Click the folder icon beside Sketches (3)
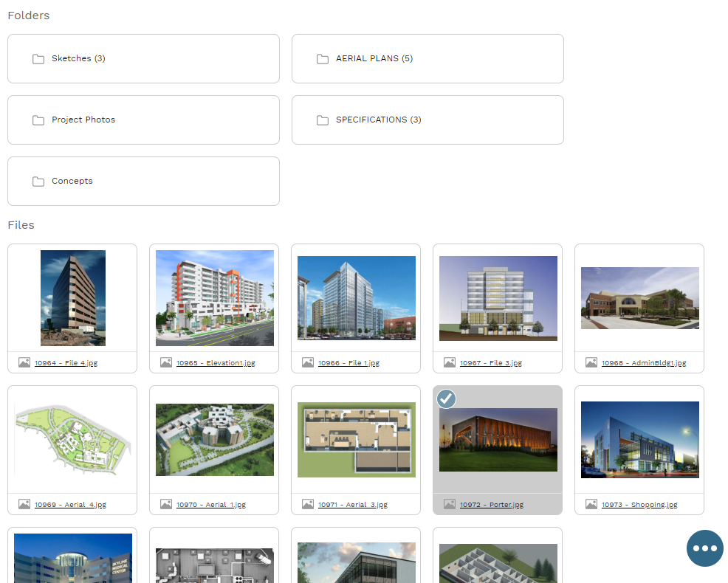Image resolution: width=728 pixels, height=583 pixels. tap(38, 59)
